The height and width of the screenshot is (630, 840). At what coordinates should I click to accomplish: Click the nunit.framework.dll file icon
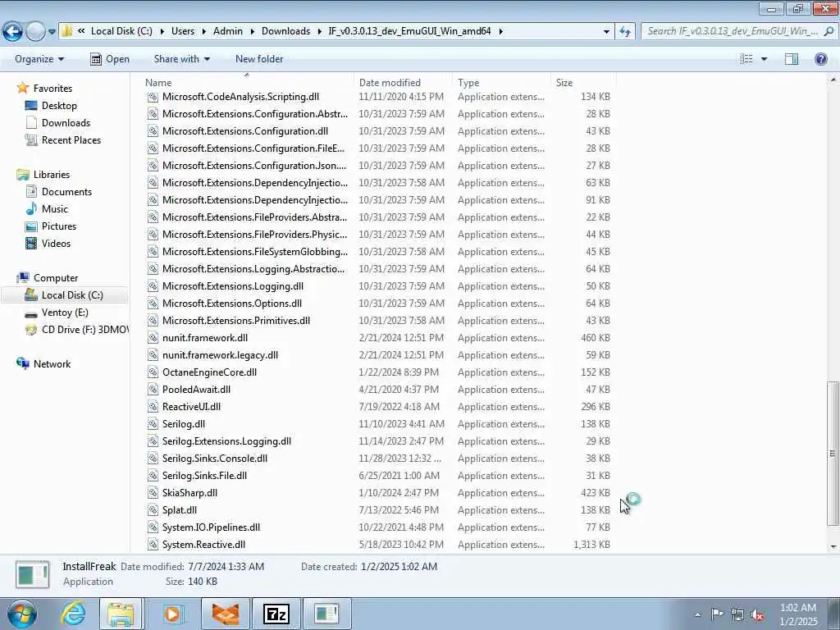coord(153,338)
